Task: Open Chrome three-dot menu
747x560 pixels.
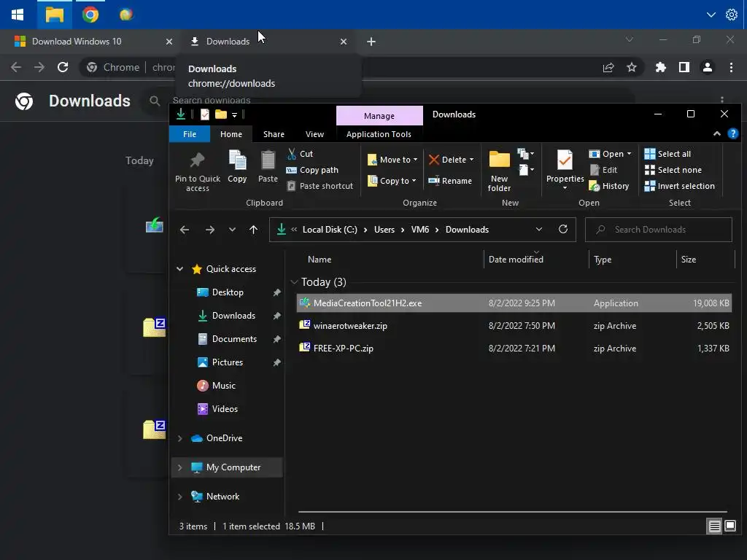Action: tap(731, 68)
